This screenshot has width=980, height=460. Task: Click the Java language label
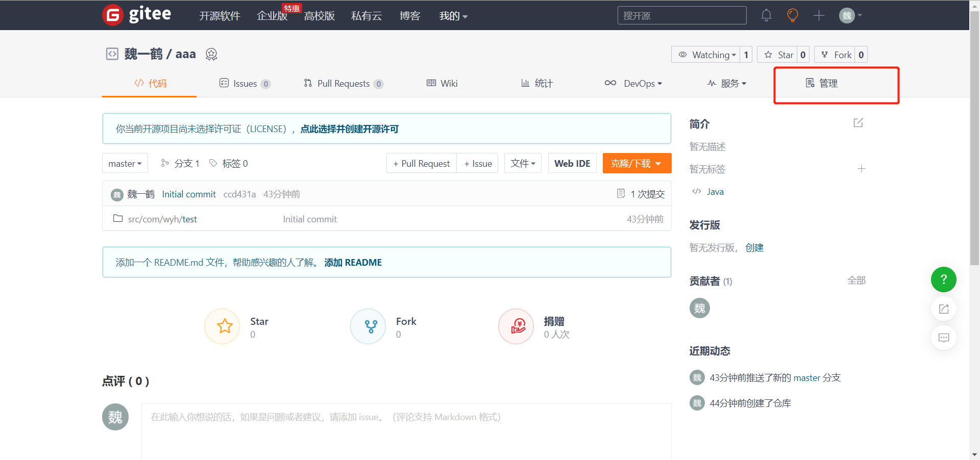[x=715, y=192]
